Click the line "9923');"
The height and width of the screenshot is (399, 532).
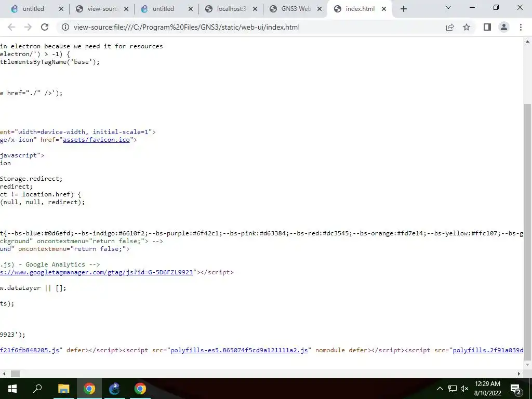click(12, 335)
